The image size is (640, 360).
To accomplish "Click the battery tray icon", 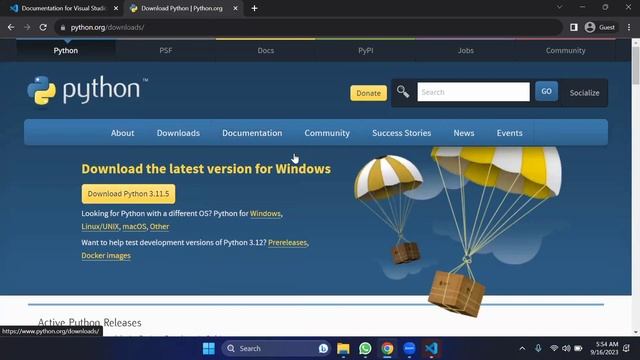I will (578, 348).
